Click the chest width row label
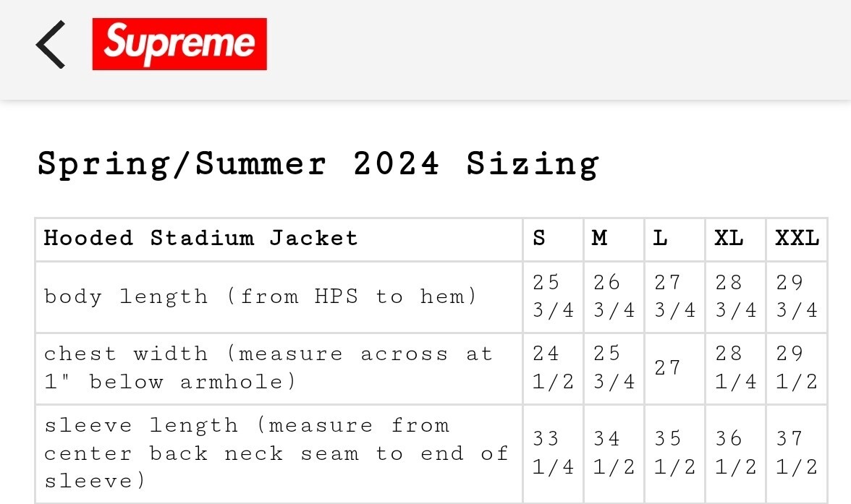 [x=268, y=368]
